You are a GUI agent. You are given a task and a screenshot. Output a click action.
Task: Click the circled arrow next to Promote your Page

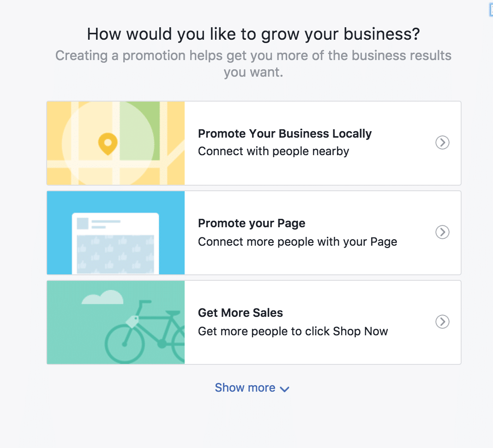click(442, 232)
